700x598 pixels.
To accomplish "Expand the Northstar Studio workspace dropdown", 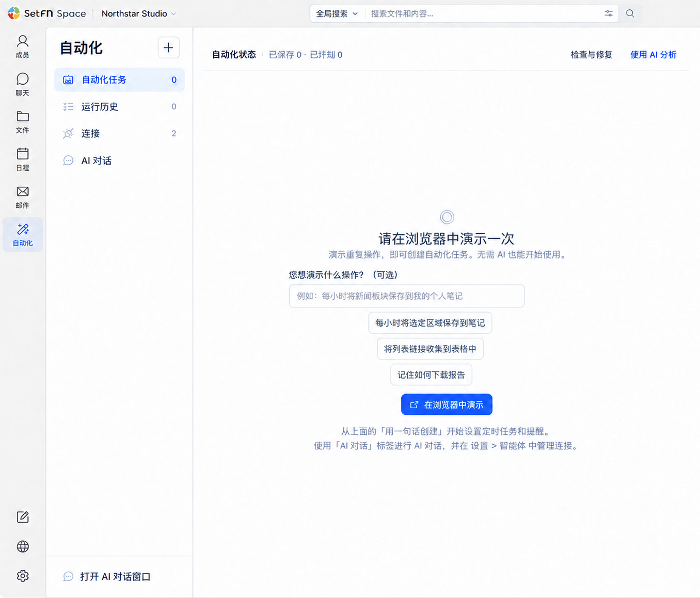I will coord(139,13).
